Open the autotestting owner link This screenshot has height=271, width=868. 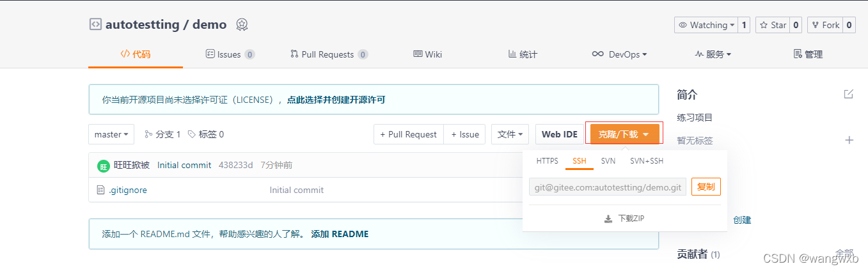pyautogui.click(x=142, y=25)
